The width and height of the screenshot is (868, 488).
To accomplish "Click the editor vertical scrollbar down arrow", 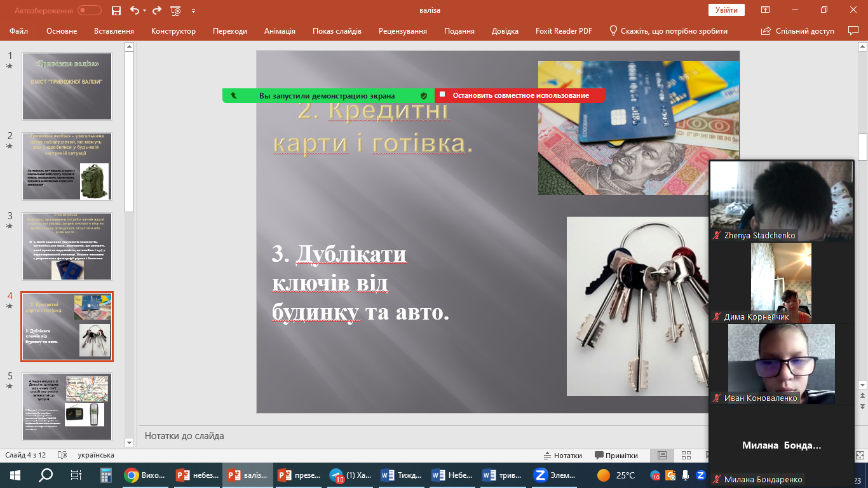I will [862, 385].
